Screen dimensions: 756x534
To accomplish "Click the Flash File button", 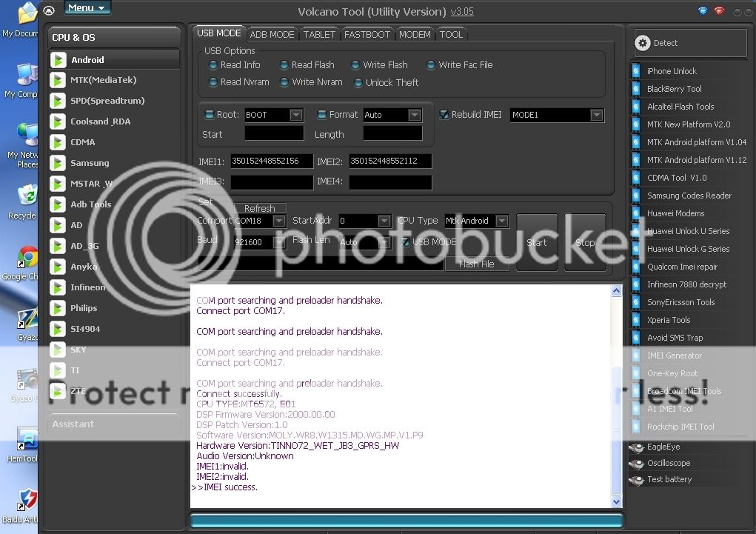I will (476, 264).
